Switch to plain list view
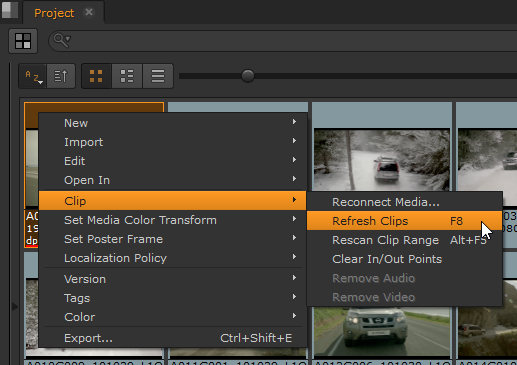This screenshot has height=365, width=517. pos(158,76)
